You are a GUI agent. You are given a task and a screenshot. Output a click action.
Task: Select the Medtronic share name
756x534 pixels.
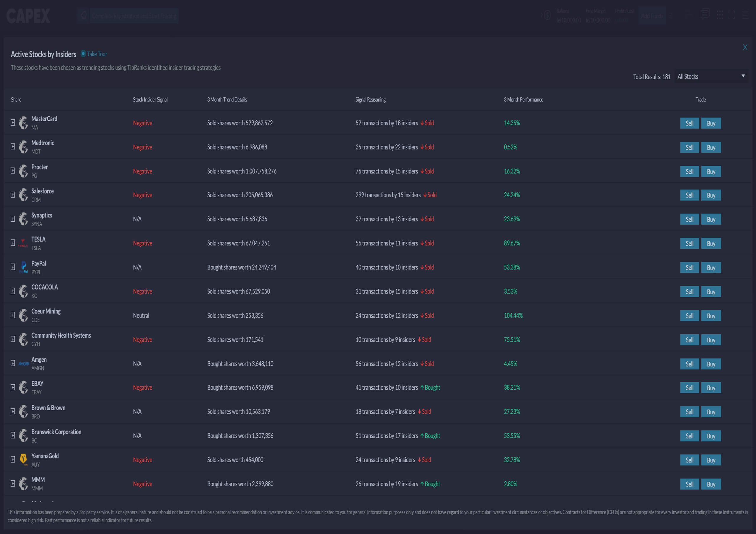43,143
